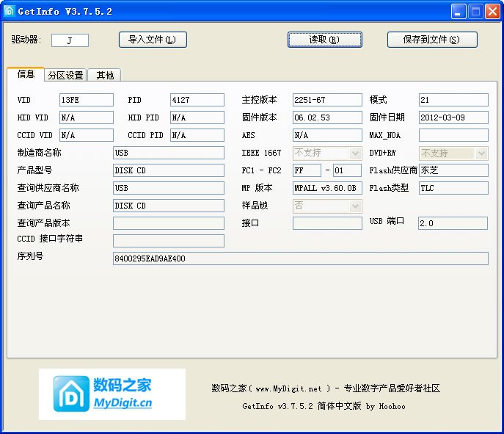Viewport: 504px width, 434px height.
Task: Click the 固件日期 field 2012-03-09
Action: (453, 117)
